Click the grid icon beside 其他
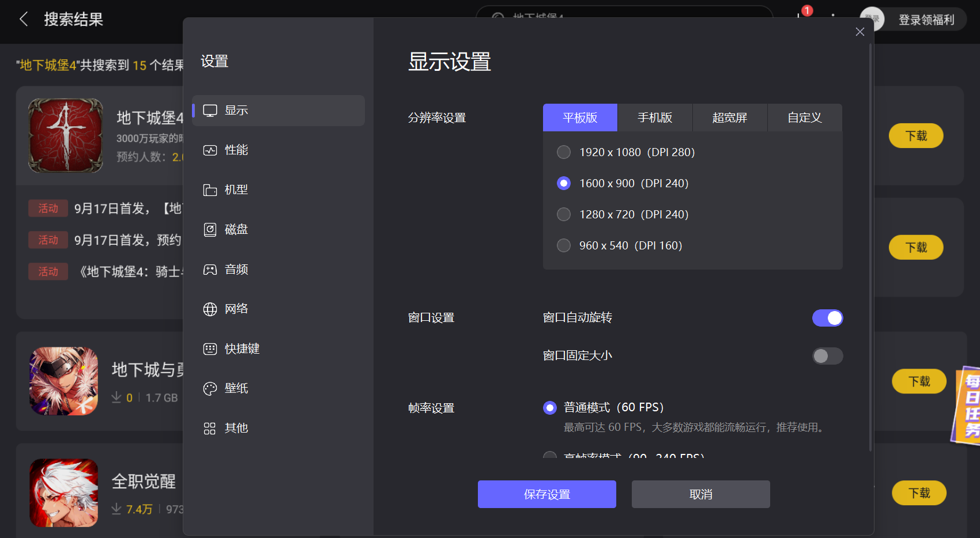 tap(210, 429)
